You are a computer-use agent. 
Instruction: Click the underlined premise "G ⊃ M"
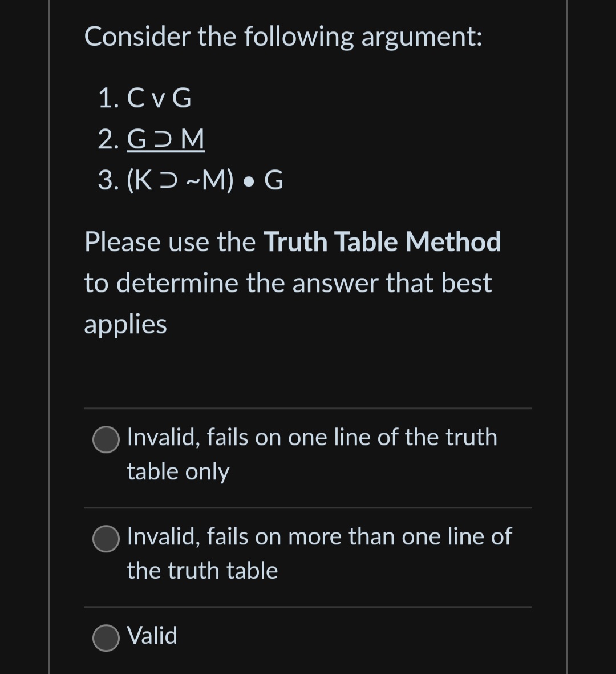(165, 139)
